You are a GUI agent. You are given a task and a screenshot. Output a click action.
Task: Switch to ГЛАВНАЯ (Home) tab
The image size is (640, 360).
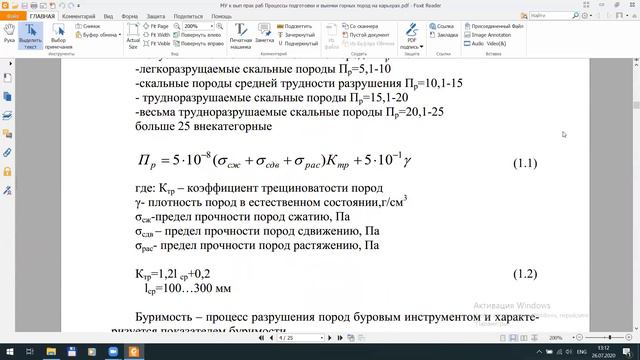(x=42, y=16)
